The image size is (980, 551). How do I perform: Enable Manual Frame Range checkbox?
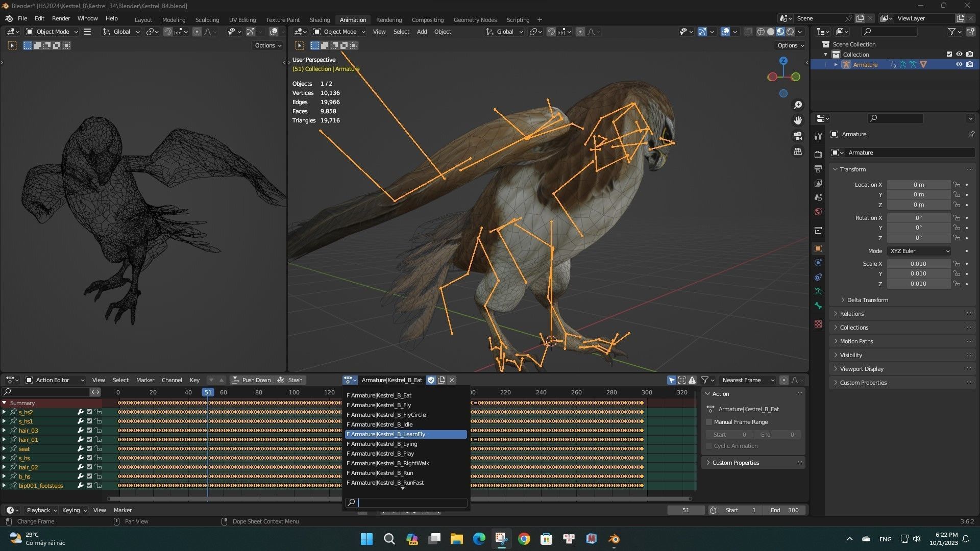click(x=709, y=422)
